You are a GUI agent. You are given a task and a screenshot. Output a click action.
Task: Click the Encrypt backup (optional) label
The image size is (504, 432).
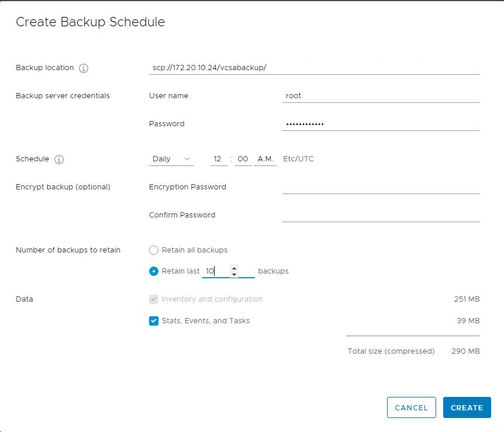click(63, 187)
